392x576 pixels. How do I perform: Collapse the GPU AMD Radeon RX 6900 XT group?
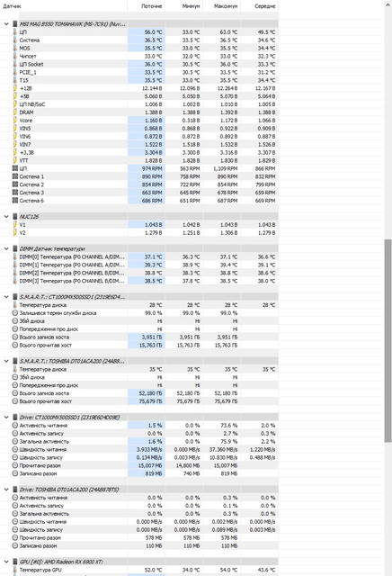6,562
